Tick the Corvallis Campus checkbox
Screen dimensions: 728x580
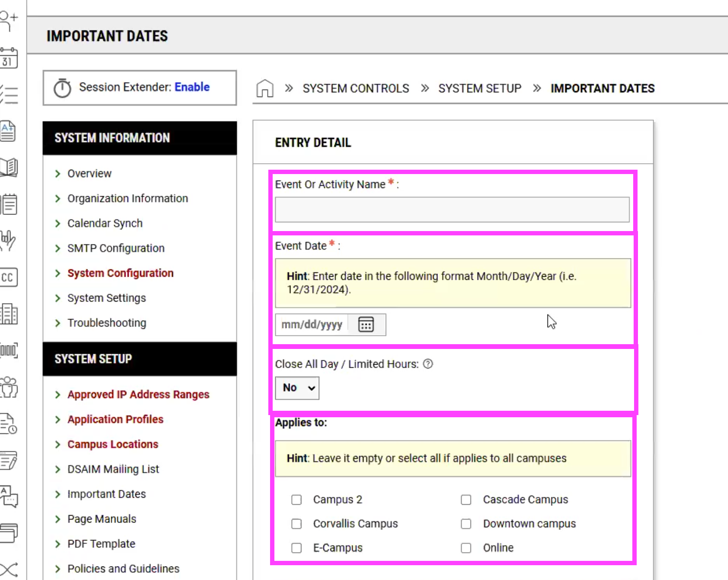point(297,523)
